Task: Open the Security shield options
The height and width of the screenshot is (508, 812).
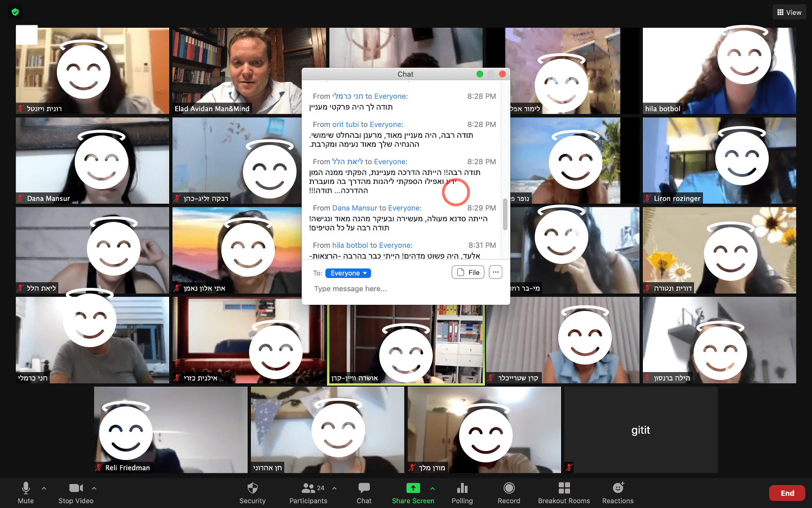Action: 252,492
